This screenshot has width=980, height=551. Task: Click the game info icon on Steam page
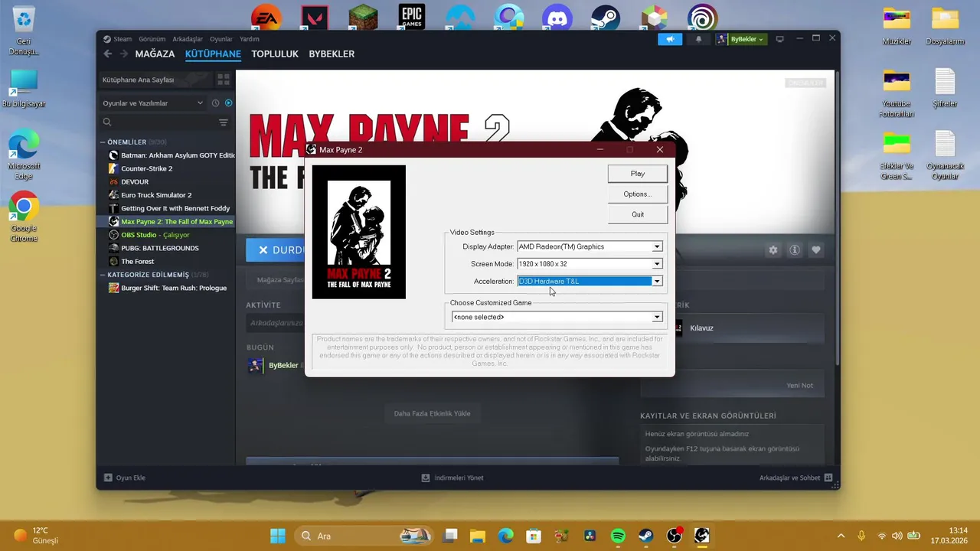point(795,250)
